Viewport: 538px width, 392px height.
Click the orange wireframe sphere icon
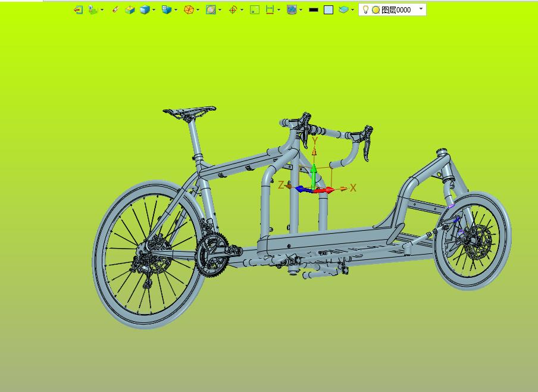(188, 10)
